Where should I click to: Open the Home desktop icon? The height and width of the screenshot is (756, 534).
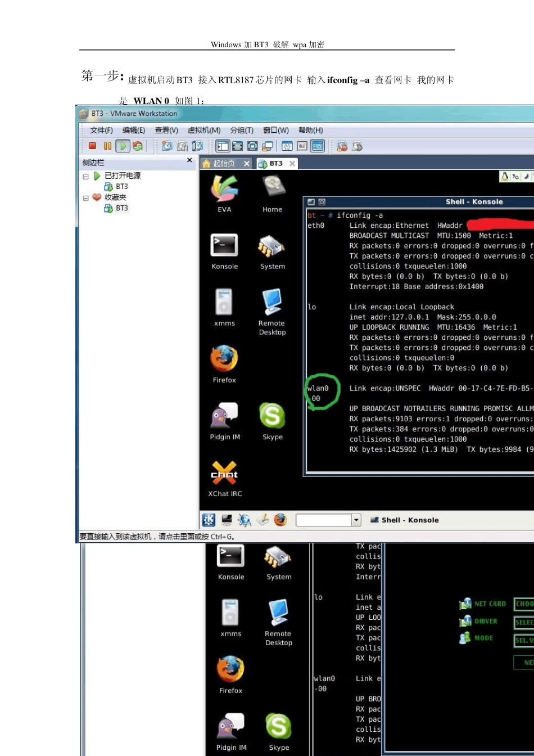(273, 193)
